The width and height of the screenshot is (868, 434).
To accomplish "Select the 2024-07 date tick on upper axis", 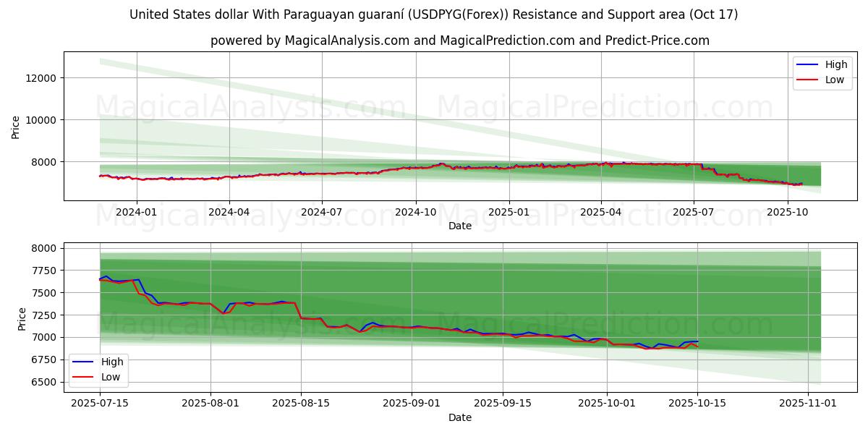I will click(322, 212).
